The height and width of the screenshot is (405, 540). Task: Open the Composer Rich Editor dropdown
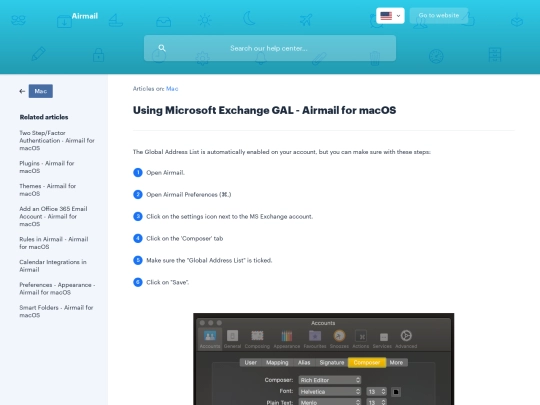pyautogui.click(x=330, y=380)
